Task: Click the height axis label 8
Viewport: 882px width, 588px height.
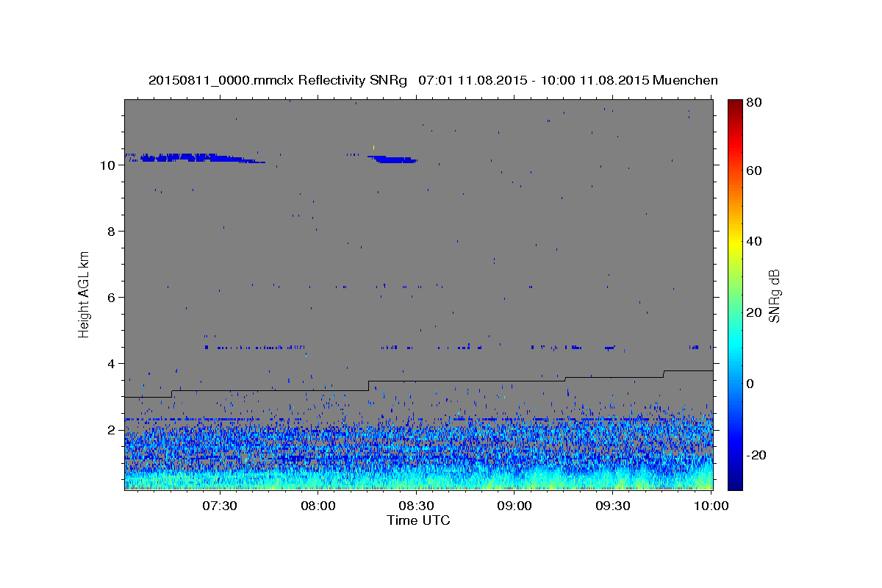Action: [x=112, y=232]
